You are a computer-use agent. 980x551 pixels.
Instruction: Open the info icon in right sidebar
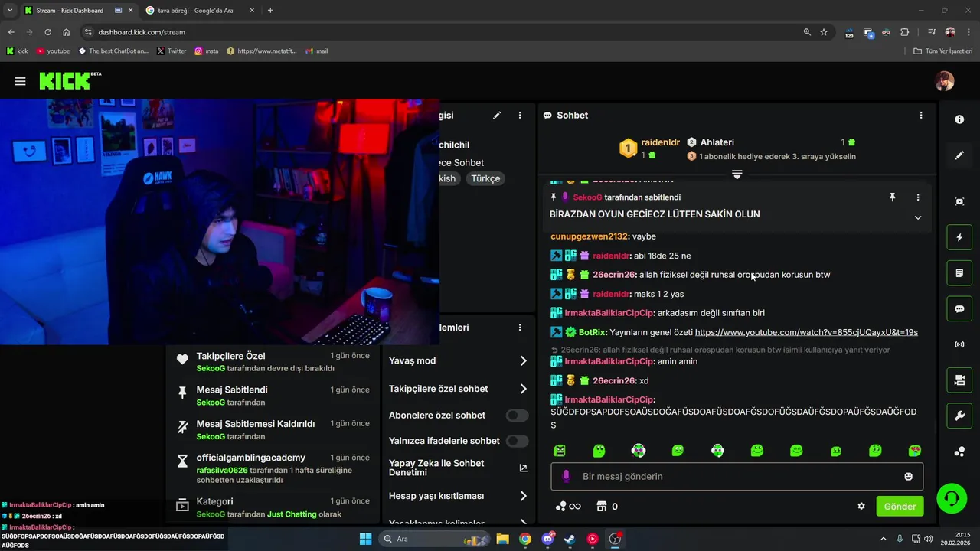959,119
